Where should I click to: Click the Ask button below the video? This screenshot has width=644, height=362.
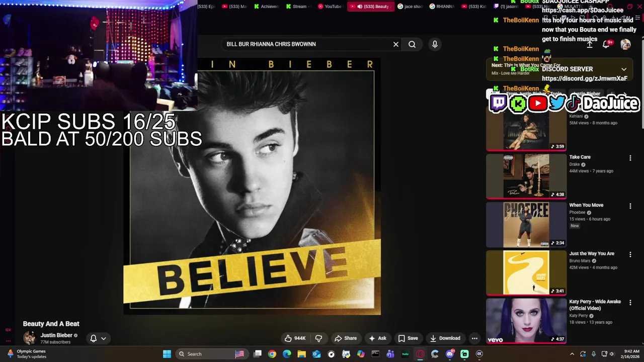point(377,338)
